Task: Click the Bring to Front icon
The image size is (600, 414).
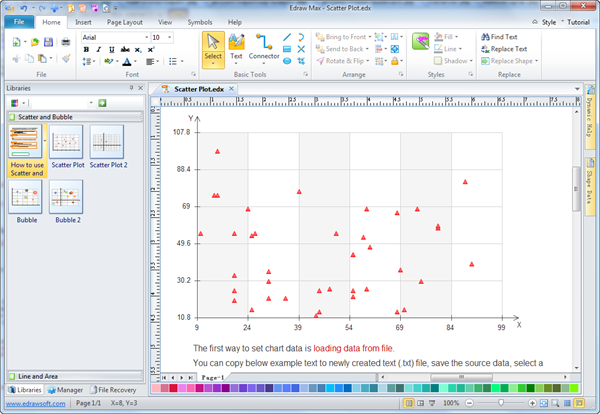Action: 320,37
